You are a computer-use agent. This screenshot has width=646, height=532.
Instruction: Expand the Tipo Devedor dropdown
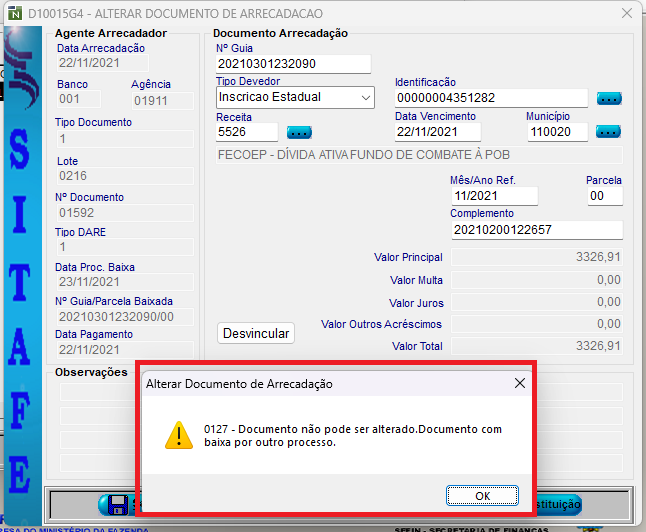point(365,98)
